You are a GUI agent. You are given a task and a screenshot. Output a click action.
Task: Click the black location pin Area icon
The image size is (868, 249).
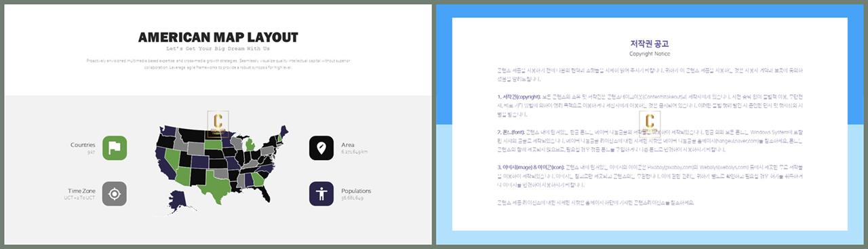click(321, 148)
